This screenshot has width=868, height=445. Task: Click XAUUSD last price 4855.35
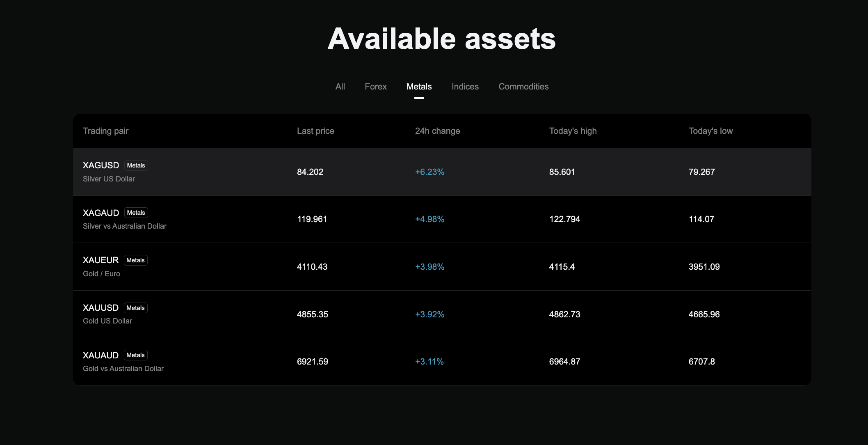coord(312,314)
